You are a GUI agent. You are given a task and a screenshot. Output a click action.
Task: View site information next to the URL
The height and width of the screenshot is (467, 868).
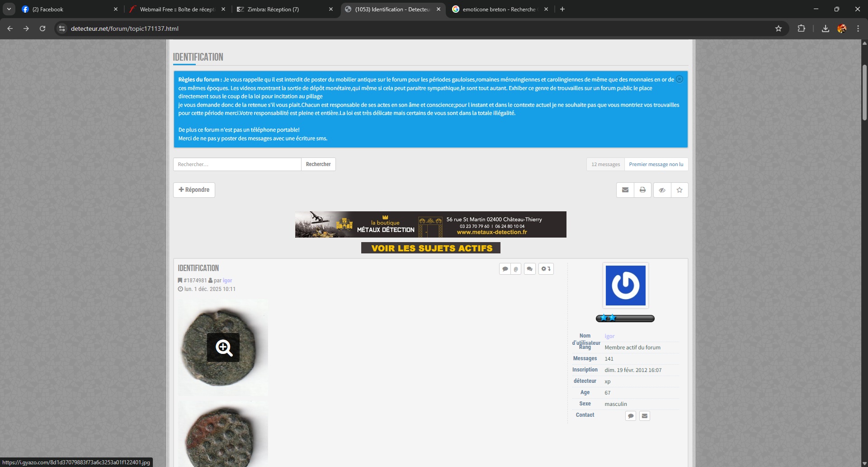(62, 29)
